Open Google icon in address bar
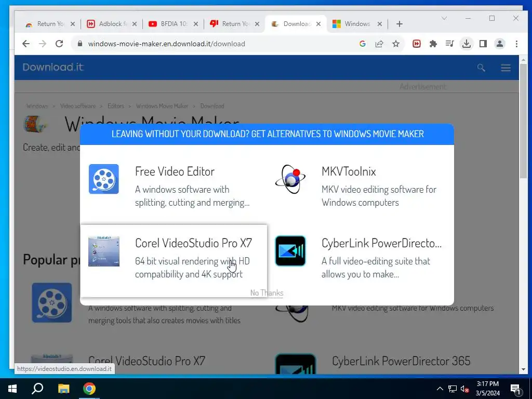Screen dimensions: 532x399 362,44
